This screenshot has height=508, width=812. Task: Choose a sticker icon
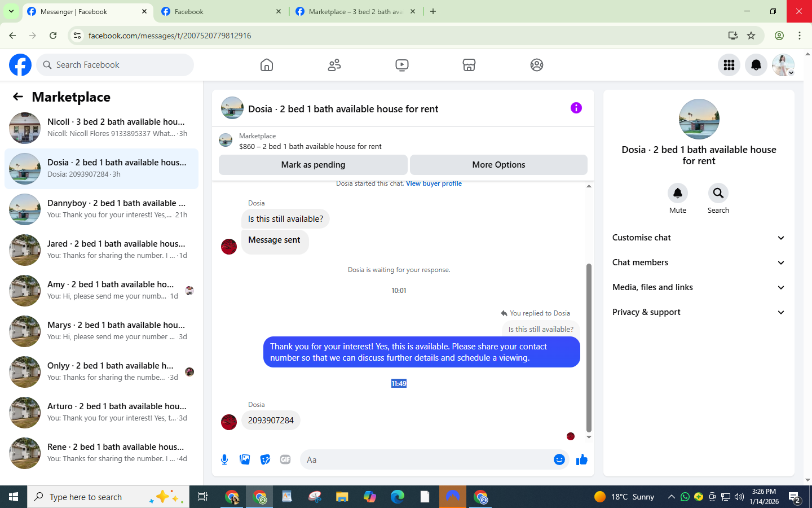click(x=265, y=459)
